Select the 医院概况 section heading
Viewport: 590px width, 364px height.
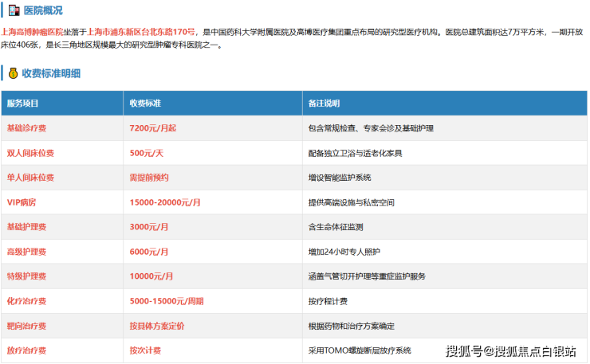click(x=43, y=10)
